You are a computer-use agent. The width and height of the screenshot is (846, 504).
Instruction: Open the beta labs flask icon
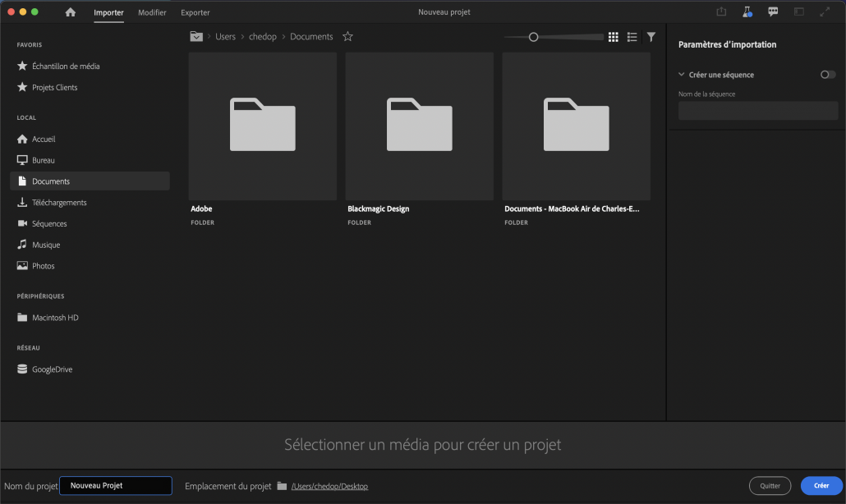click(747, 12)
